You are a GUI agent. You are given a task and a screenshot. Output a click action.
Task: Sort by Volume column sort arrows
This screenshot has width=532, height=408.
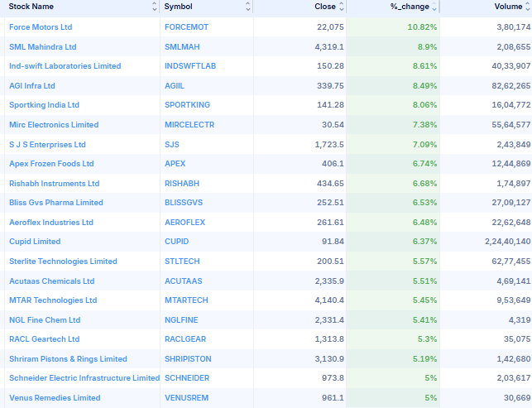coord(528,7)
